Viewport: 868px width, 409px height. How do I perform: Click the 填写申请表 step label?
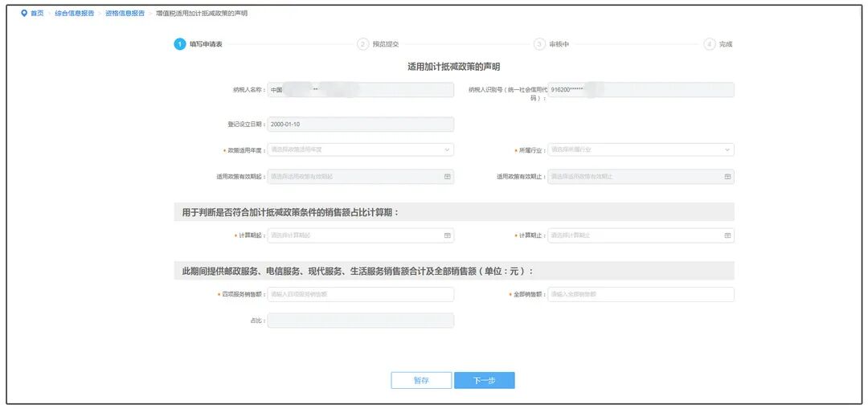[x=206, y=44]
